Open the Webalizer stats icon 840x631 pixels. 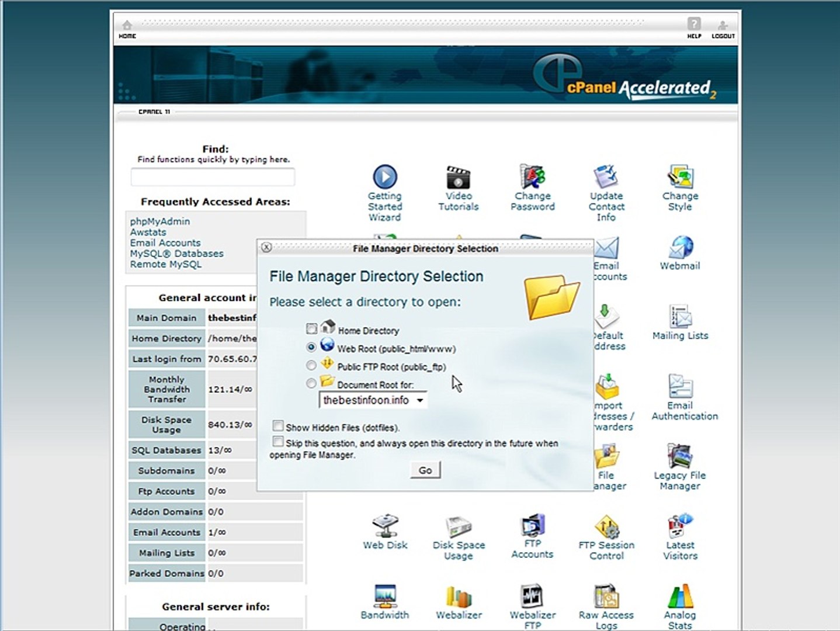[x=459, y=596]
